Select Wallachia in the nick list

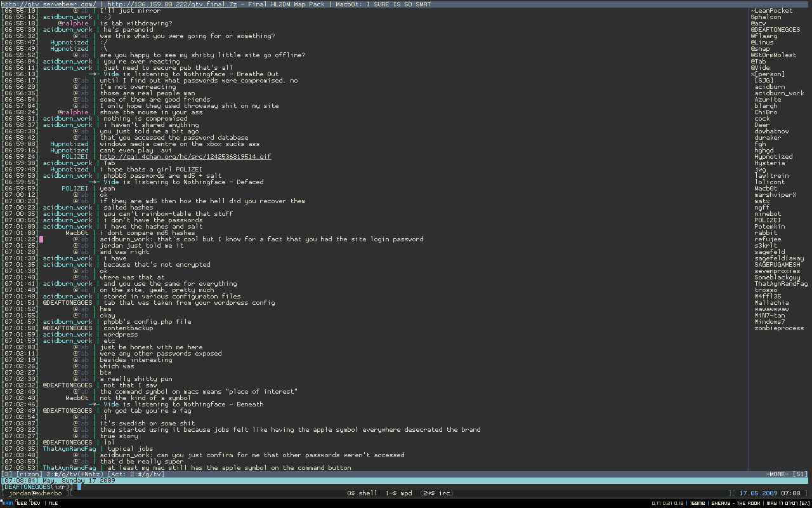771,303
